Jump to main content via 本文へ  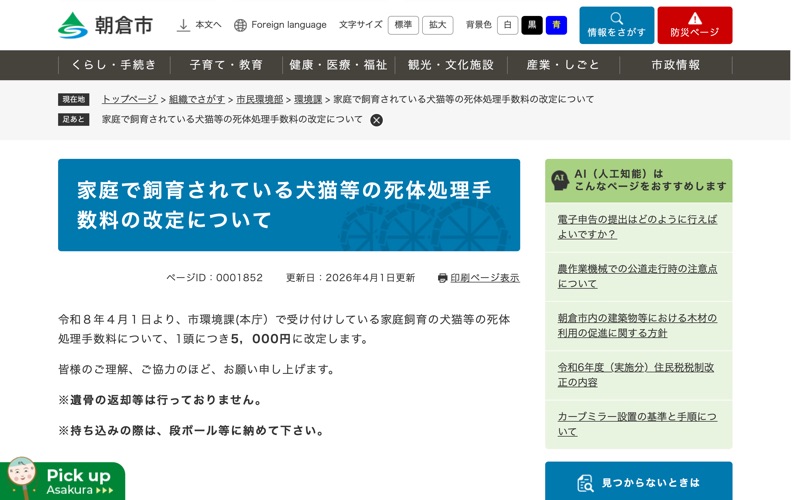click(208, 25)
